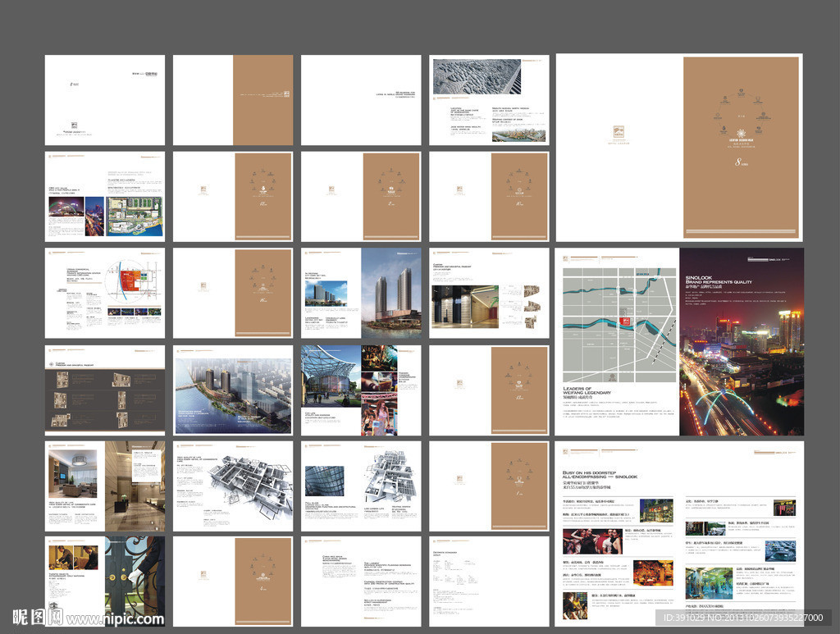Click the circular emblem ring on large cover
Image resolution: width=840 pixels, height=634 pixels.
741,115
